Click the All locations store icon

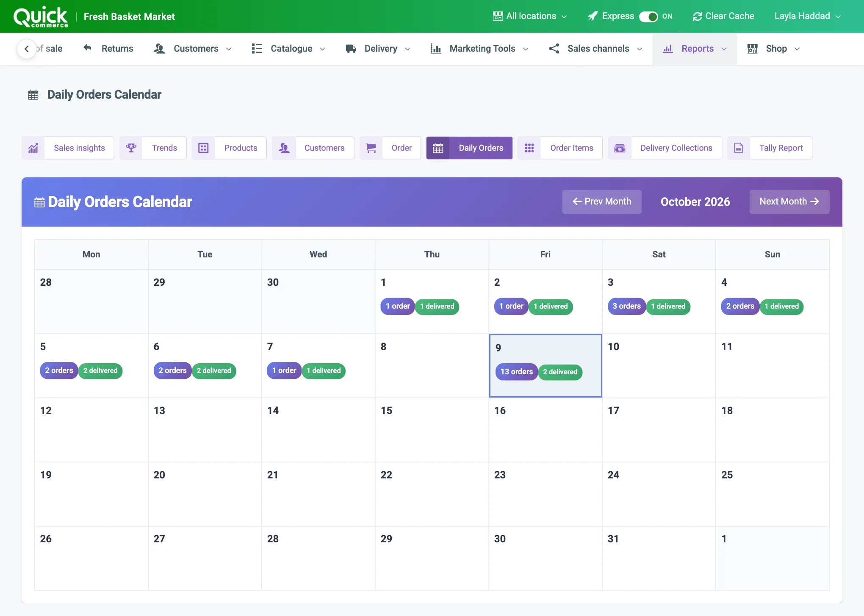pos(498,16)
